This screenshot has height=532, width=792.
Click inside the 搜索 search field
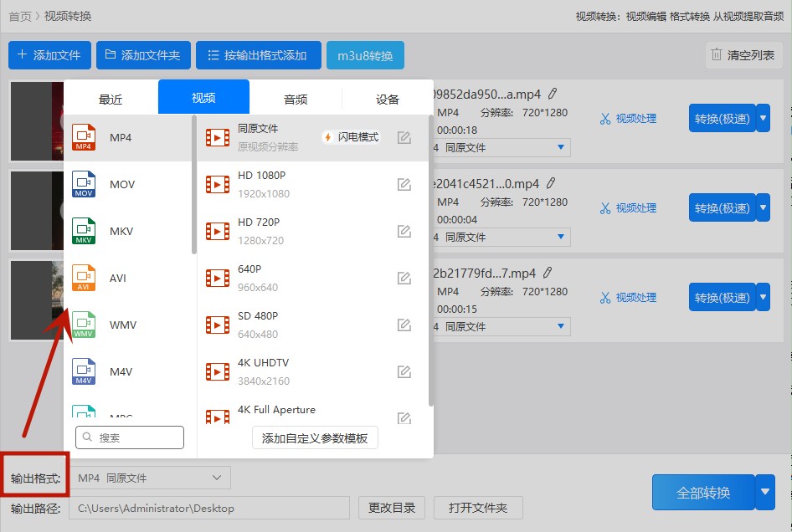point(130,437)
